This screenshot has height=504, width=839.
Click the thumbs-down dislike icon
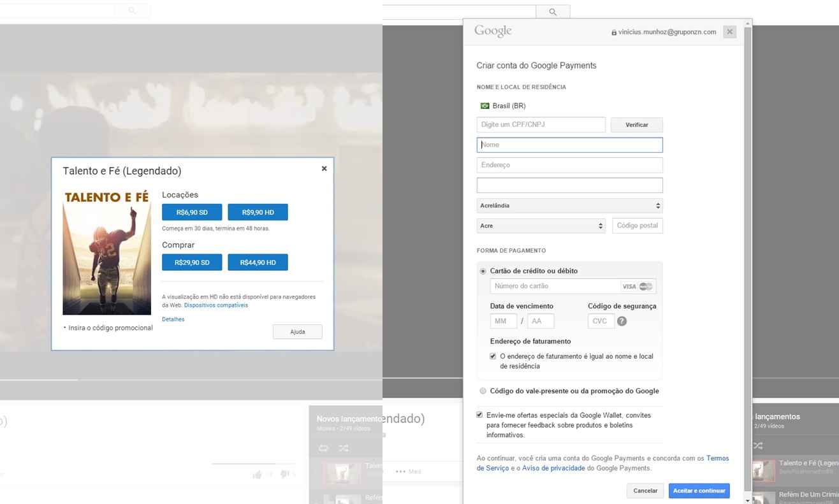click(284, 475)
